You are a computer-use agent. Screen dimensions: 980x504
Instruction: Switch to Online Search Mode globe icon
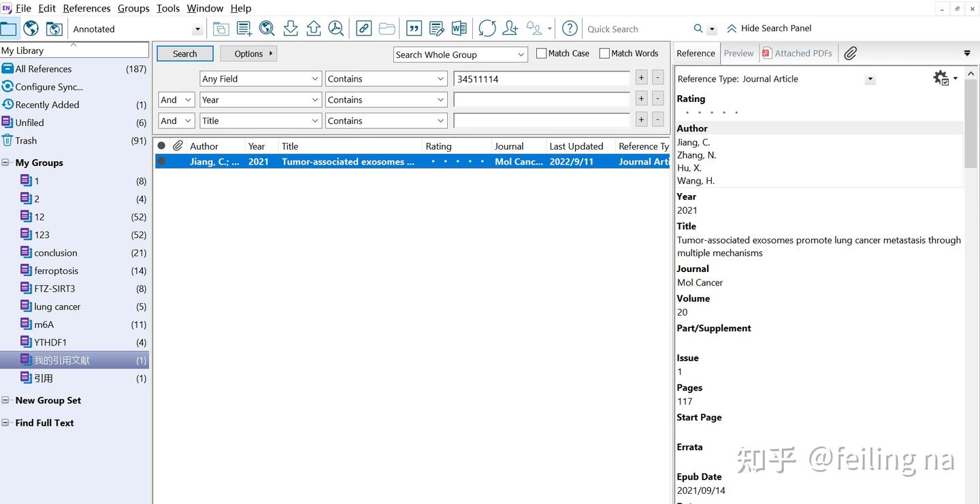click(x=31, y=29)
